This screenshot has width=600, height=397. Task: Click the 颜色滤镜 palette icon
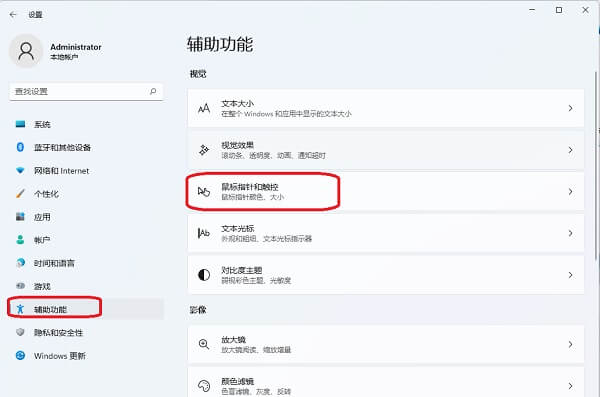pyautogui.click(x=204, y=386)
